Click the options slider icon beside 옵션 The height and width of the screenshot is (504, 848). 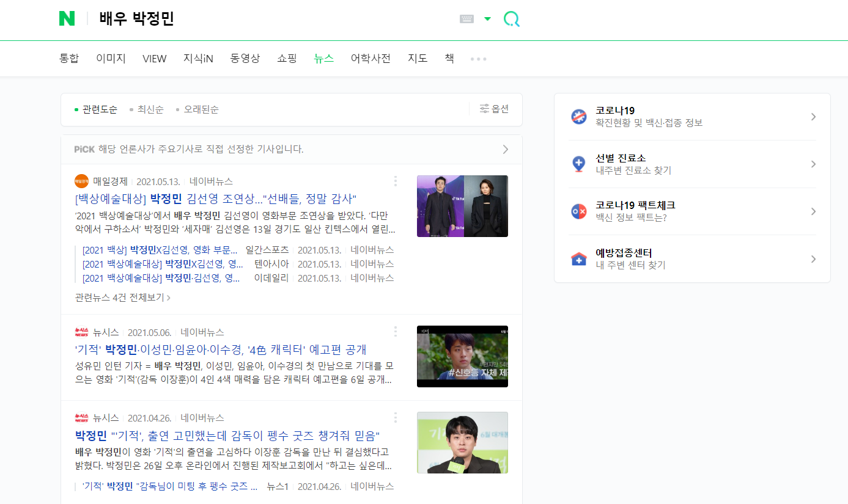click(484, 109)
